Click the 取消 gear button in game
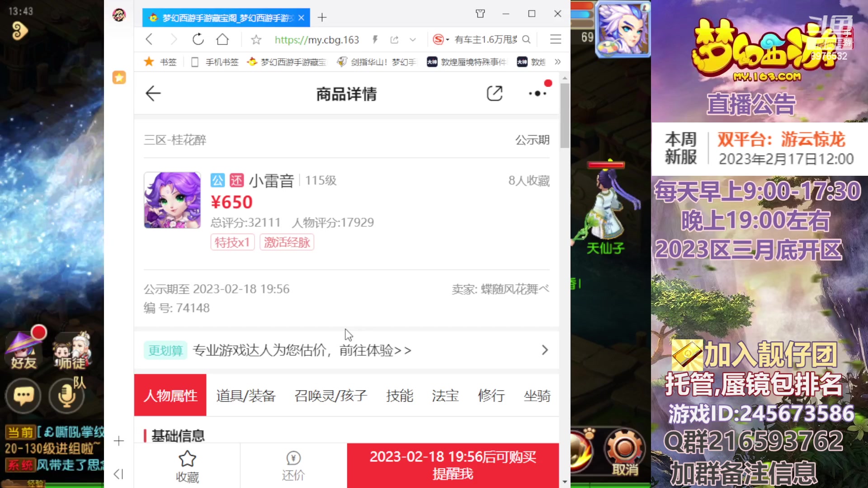Image resolution: width=868 pixels, height=488 pixels. click(625, 453)
